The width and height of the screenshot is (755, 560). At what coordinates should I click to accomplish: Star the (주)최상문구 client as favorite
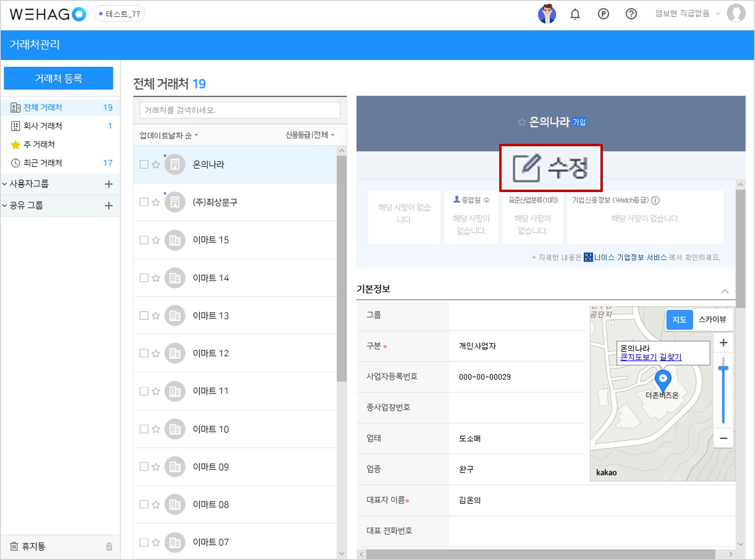[x=156, y=202]
